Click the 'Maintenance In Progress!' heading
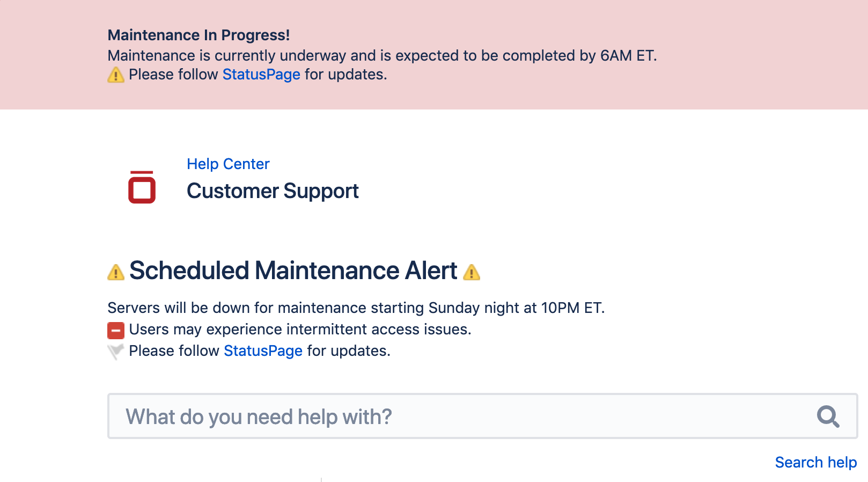Screen dimensions: 868x482 pos(198,35)
